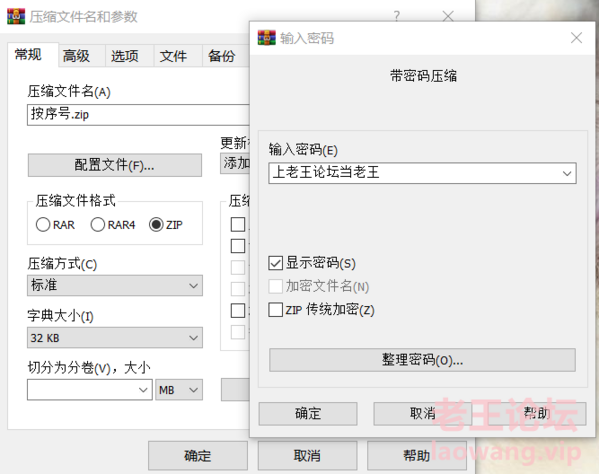Open the 字典大小 32 KB dropdown
This screenshot has height=474, width=599.
tap(115, 338)
